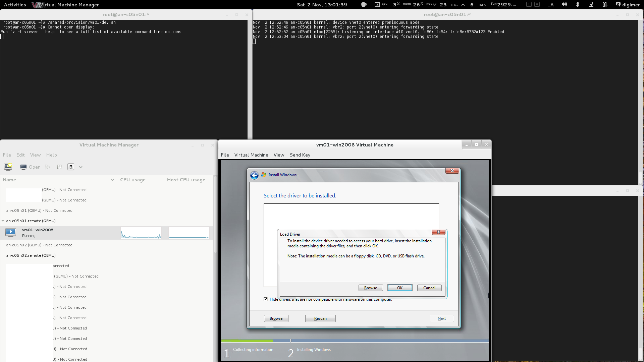The image size is (644, 362).
Task: Click the clipboard manager icon in top bar
Action: (x=604, y=5)
